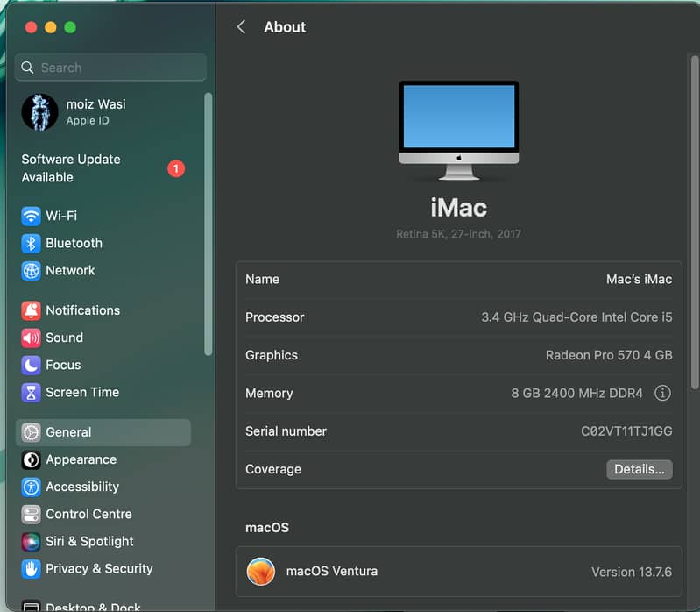Viewport: 700px width, 612px height.
Task: Open the Notifications settings label
Action: click(x=83, y=310)
